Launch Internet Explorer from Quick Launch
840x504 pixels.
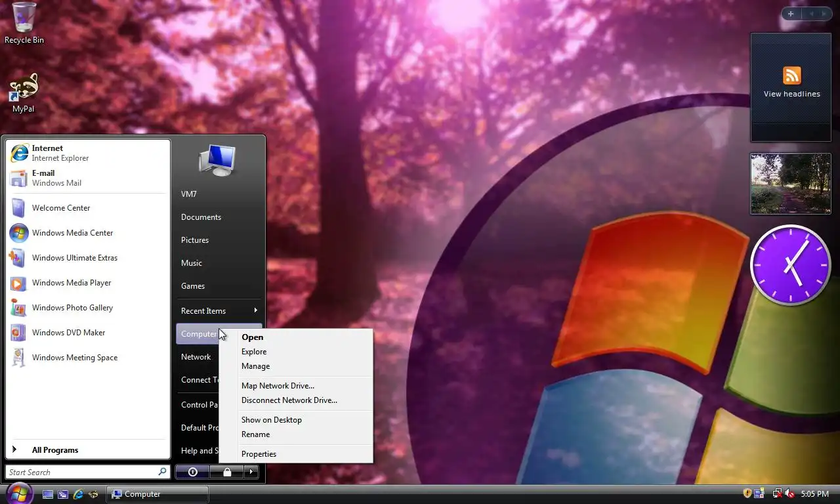tap(79, 494)
